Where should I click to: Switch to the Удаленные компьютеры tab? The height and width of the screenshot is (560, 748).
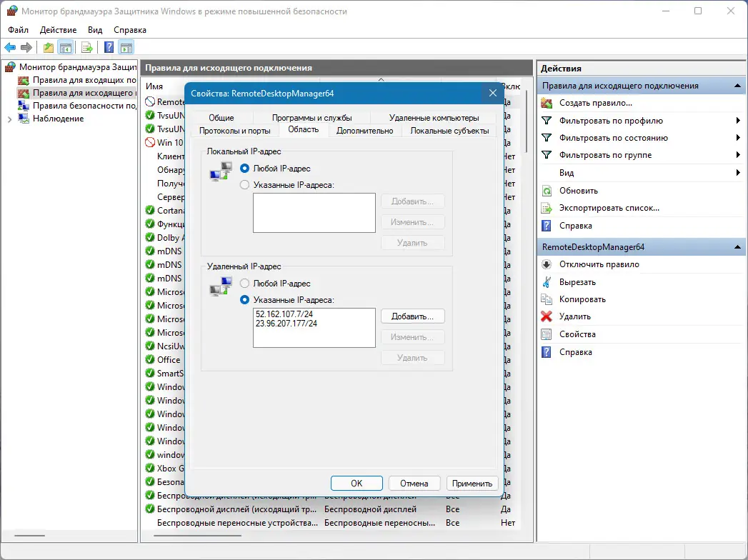pyautogui.click(x=434, y=118)
